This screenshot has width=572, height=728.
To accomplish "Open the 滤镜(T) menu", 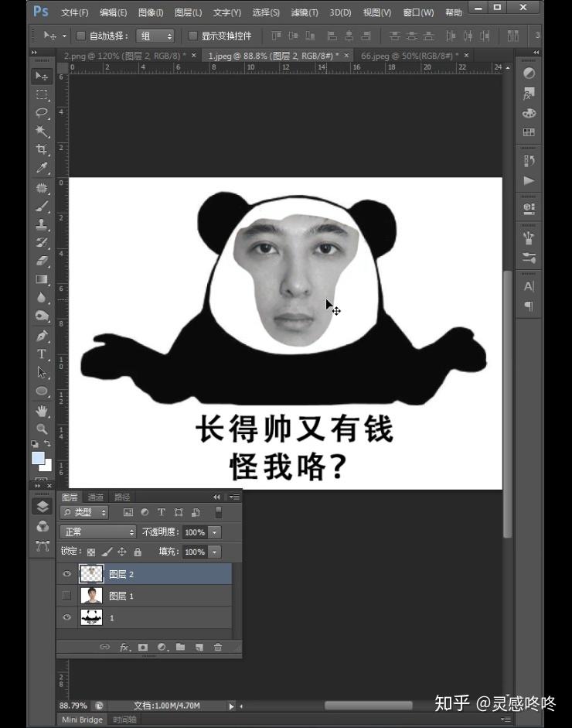I will [x=305, y=12].
